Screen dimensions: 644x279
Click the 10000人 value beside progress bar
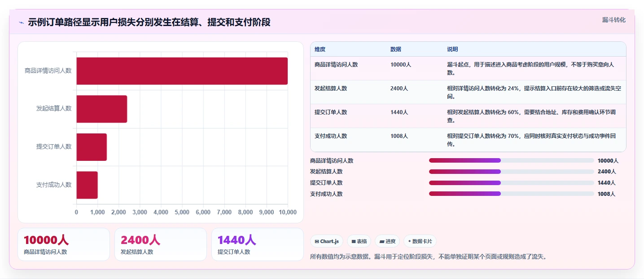[608, 160]
